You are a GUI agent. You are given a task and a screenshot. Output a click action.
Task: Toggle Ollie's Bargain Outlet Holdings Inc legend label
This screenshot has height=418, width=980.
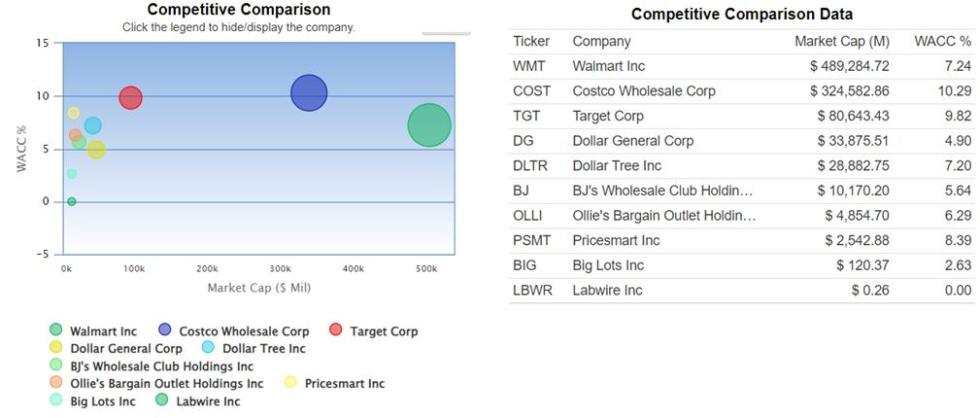(x=166, y=384)
